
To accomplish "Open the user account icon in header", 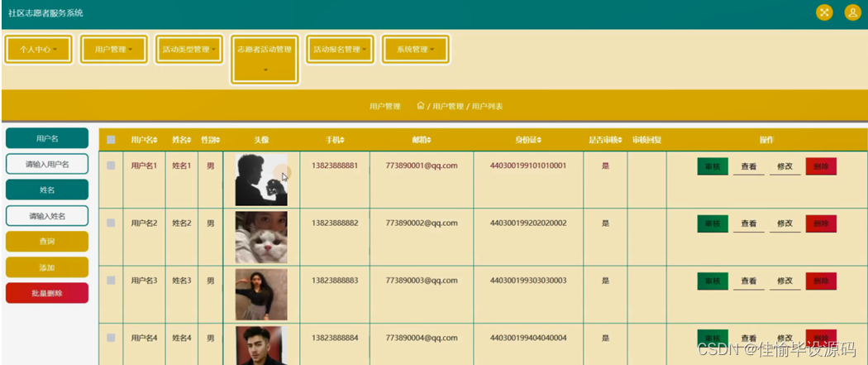I will [x=852, y=12].
